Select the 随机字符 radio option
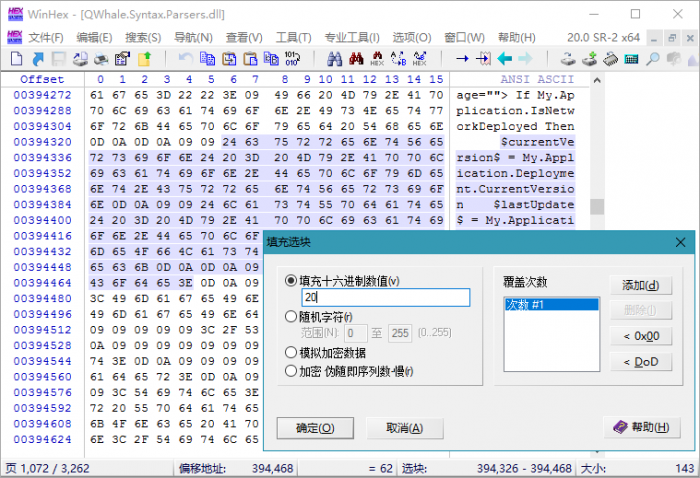The width and height of the screenshot is (700, 478). (x=291, y=315)
